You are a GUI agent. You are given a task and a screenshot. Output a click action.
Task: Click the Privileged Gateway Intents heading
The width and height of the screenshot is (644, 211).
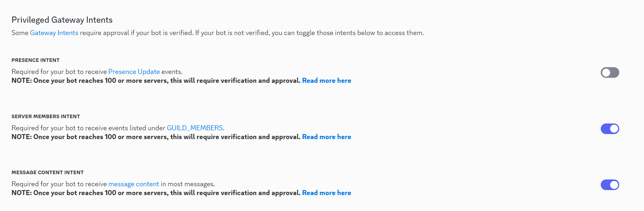(62, 20)
